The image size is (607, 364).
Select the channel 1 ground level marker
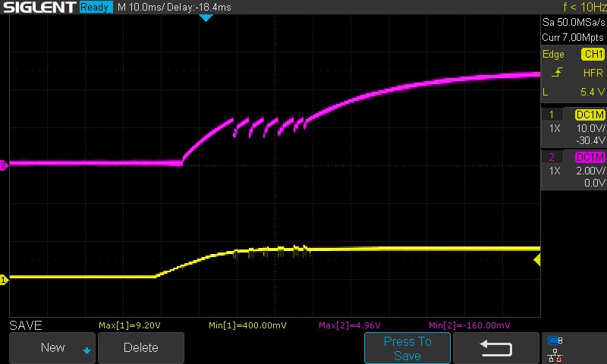coord(4,279)
